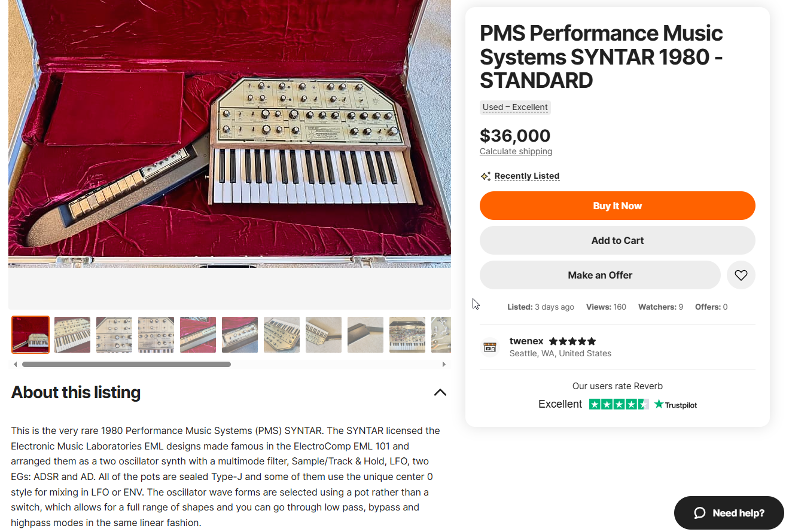Open Recently Listed details

click(526, 176)
